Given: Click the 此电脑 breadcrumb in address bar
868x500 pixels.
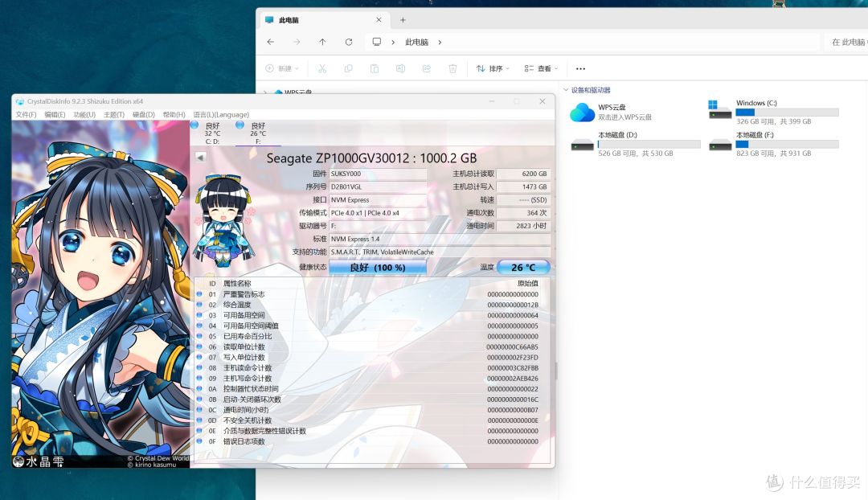Looking at the screenshot, I should [x=417, y=42].
